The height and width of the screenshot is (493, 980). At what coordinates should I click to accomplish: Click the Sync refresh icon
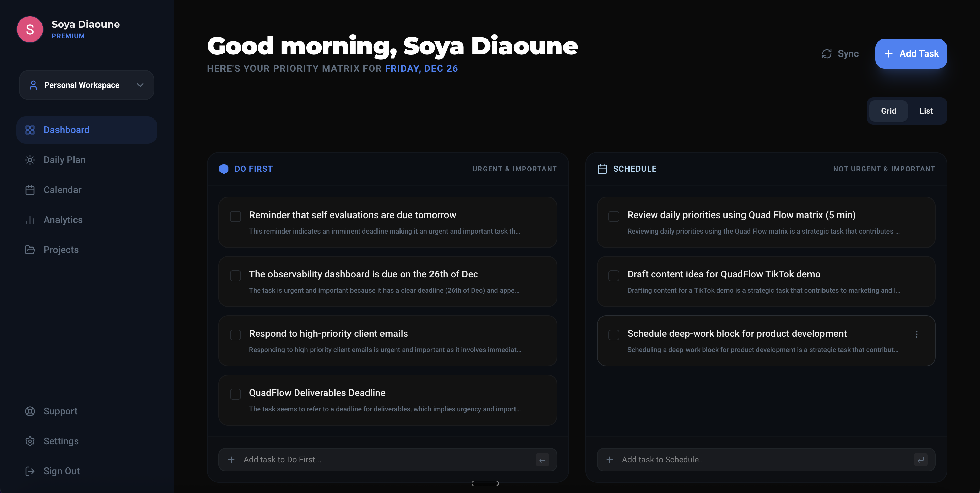pos(827,54)
